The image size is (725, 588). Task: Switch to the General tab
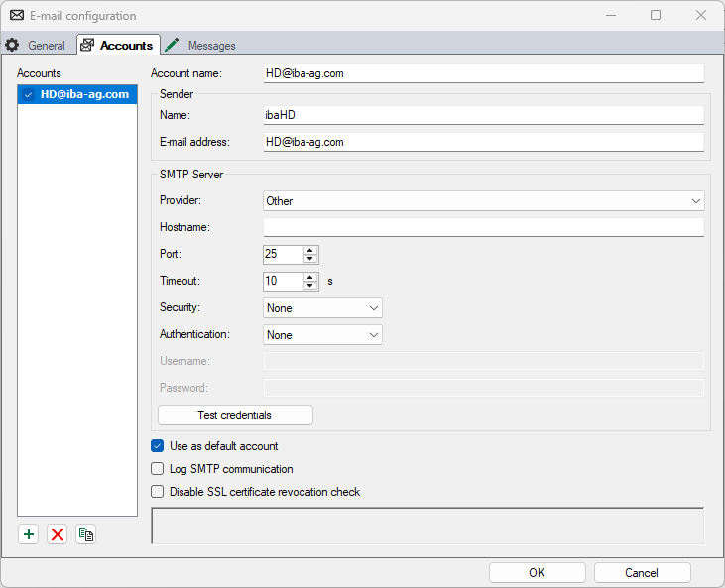pos(37,46)
